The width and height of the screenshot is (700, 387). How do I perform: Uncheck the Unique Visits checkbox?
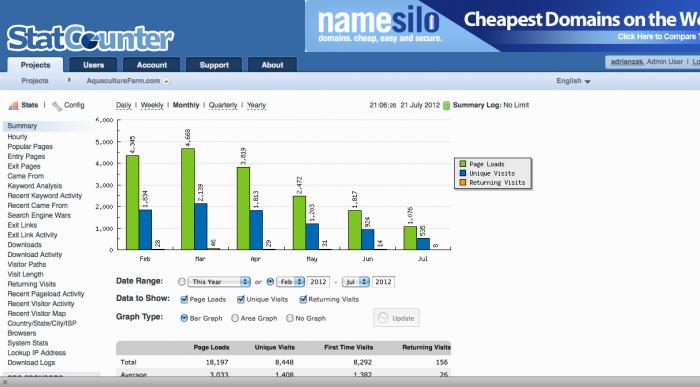(241, 300)
